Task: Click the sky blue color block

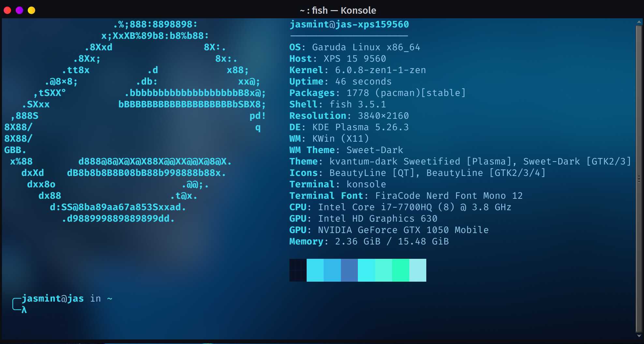Action: (332, 270)
